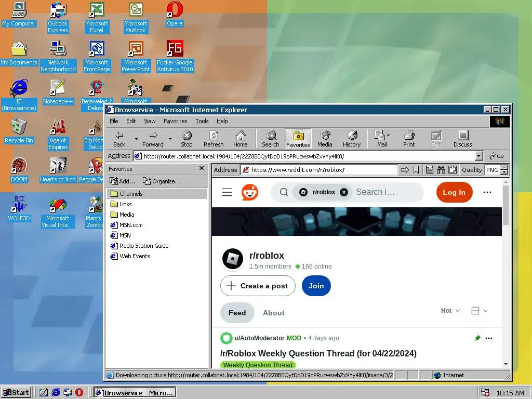Open the Hot sort dropdown
The height and width of the screenshot is (399, 532).
(450, 311)
